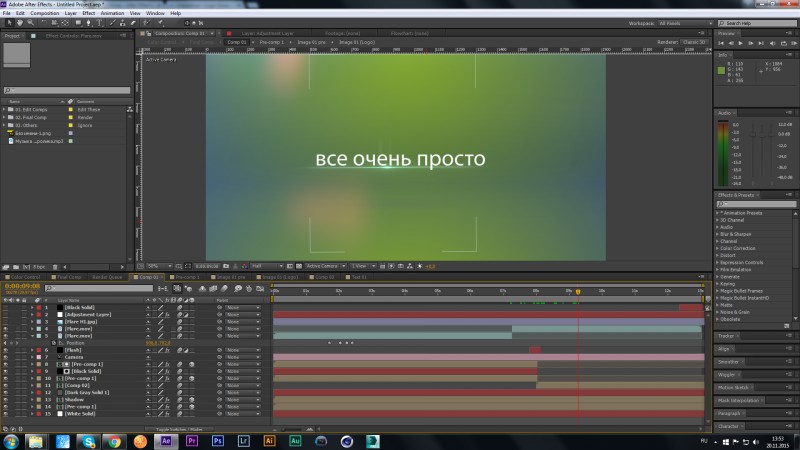Select the Zoom magnifier tool
Screen dimensions: 800x450
(31, 23)
